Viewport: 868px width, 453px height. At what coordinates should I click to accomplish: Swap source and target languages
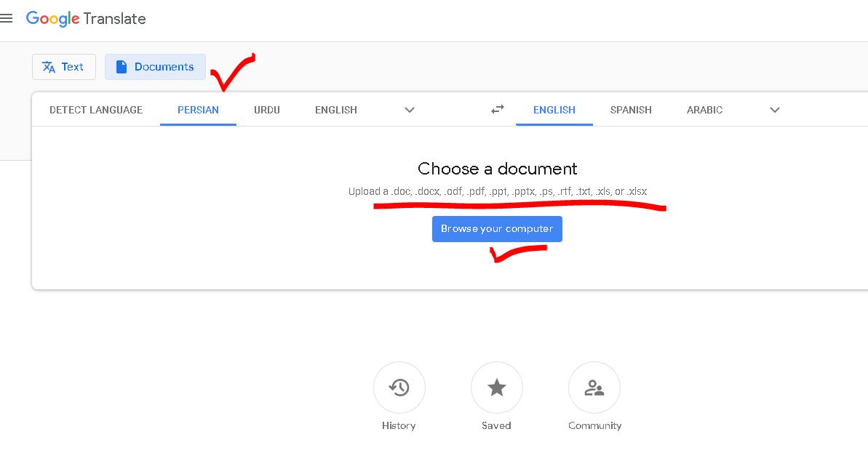coord(497,110)
